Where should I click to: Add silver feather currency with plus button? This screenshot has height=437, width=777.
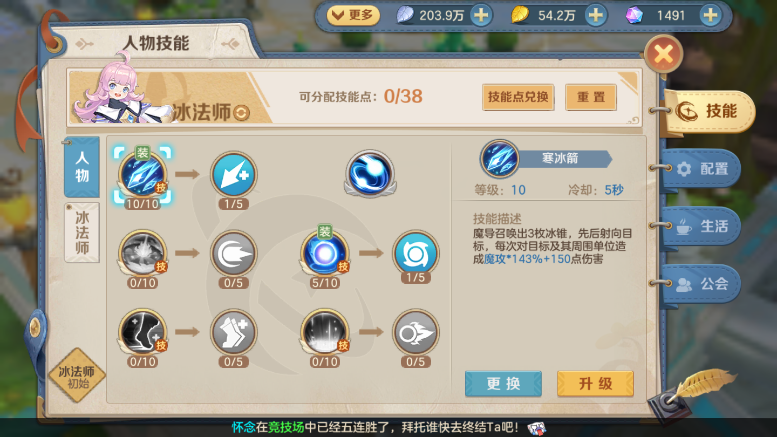point(481,15)
